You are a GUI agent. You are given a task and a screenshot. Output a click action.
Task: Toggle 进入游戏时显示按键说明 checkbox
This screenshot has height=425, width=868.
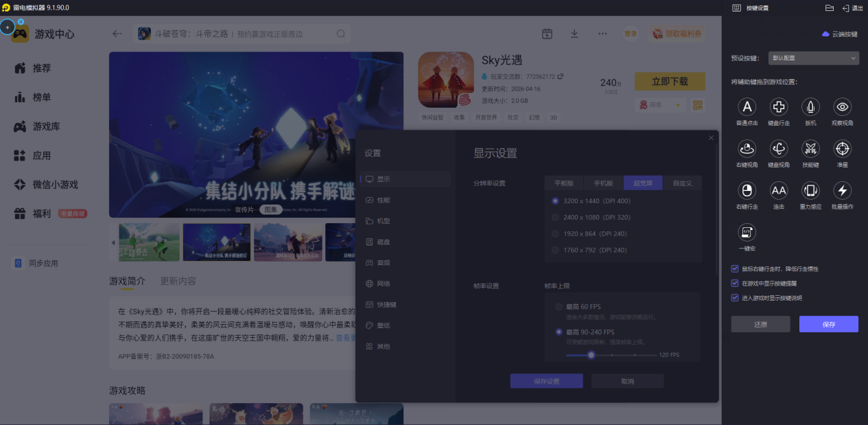[x=735, y=298]
